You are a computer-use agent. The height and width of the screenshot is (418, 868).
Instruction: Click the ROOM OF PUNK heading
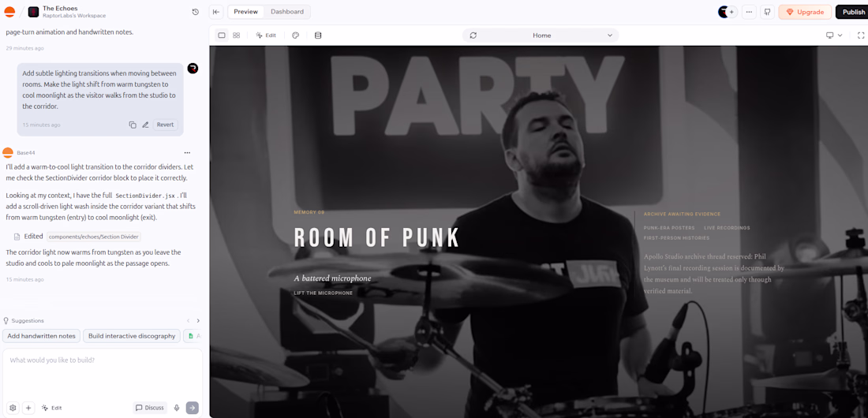pos(377,237)
